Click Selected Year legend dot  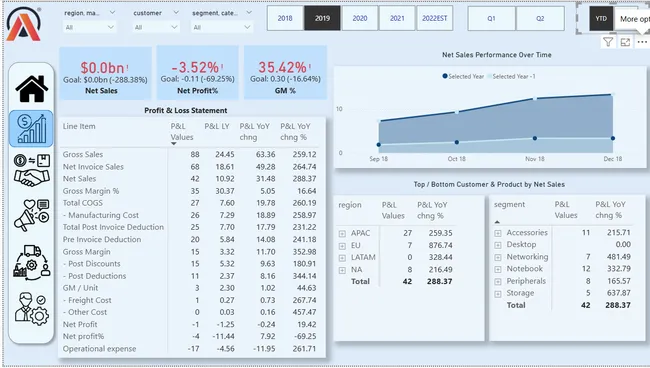[x=445, y=76]
